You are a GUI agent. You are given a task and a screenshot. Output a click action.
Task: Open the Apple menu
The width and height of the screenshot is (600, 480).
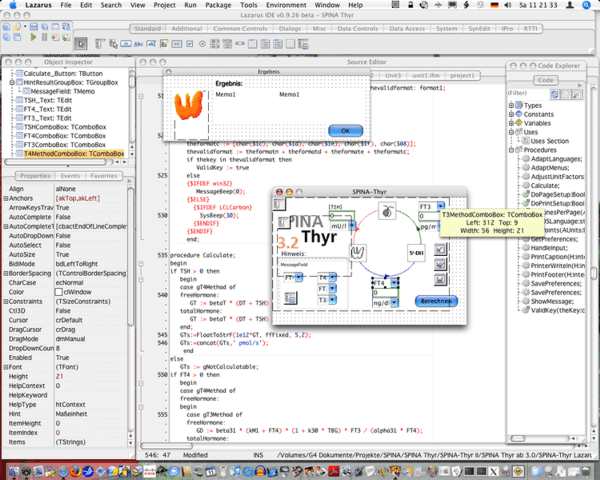pyautogui.click(x=13, y=5)
